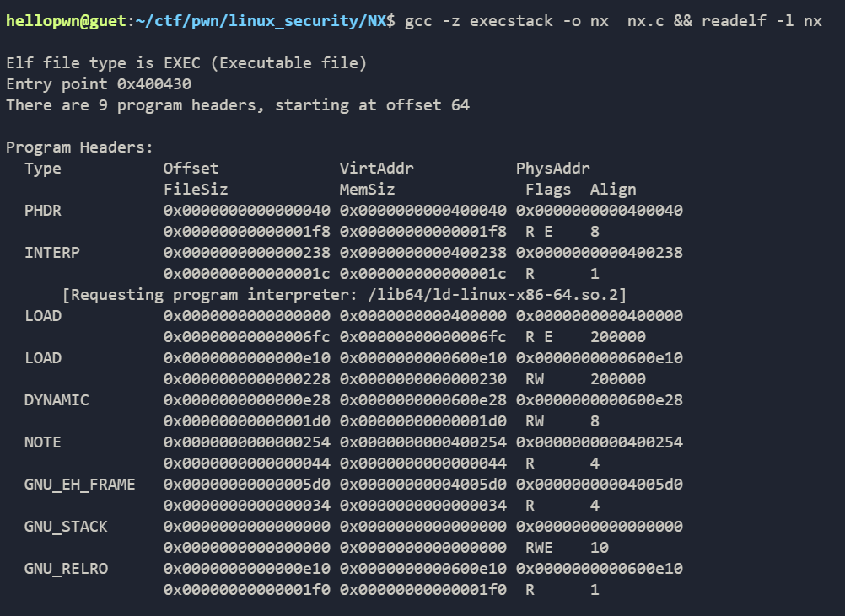Click the RWE flags of GNU_STACK
This screenshot has width=845, height=616.
point(540,548)
